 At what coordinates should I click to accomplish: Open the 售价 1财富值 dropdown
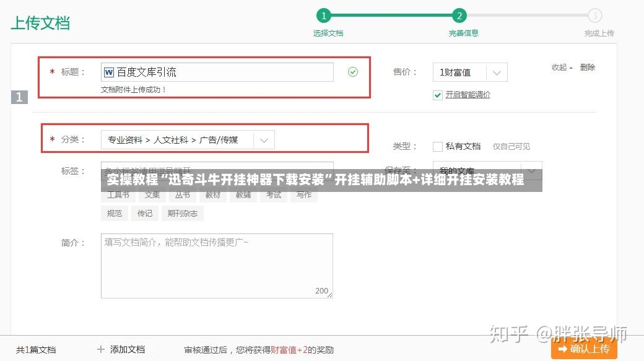point(470,72)
